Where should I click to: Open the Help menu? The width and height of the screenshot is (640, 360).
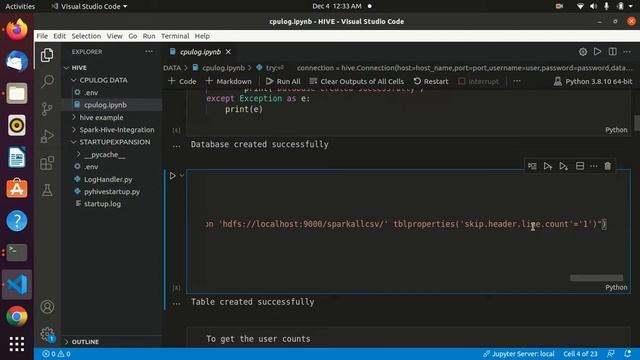point(202,36)
